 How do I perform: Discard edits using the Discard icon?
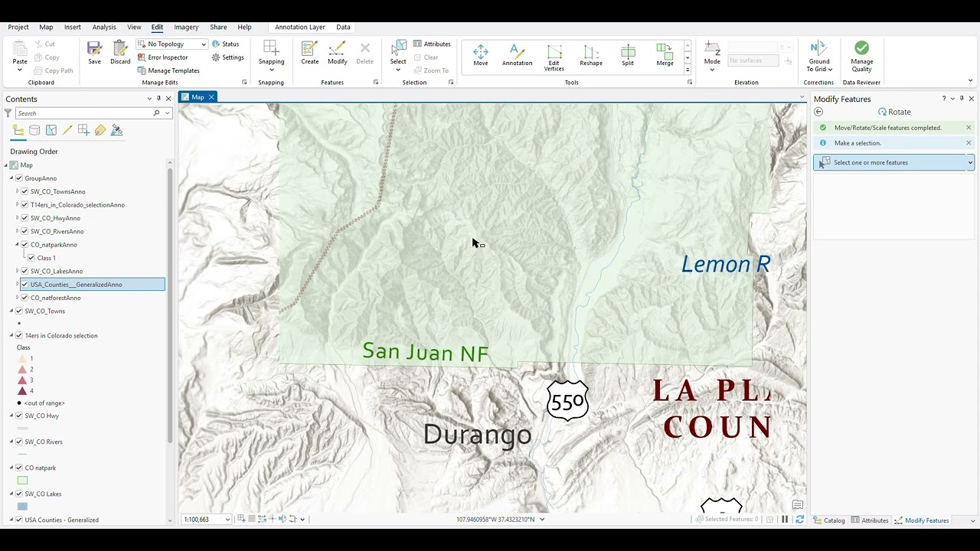point(120,53)
